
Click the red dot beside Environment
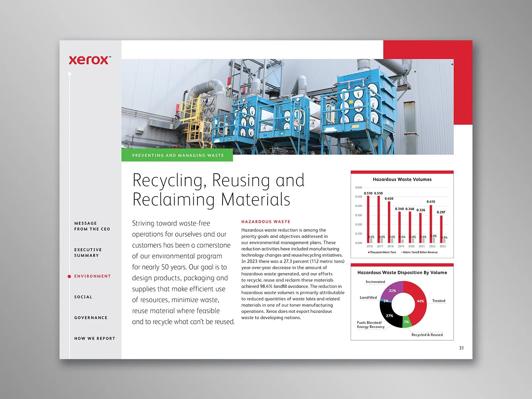[69, 276]
